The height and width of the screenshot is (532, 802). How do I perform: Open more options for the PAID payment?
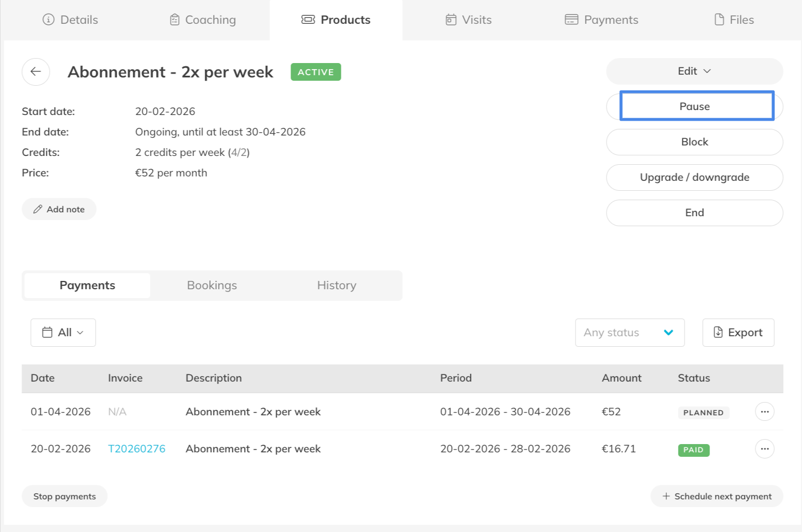tap(764, 449)
